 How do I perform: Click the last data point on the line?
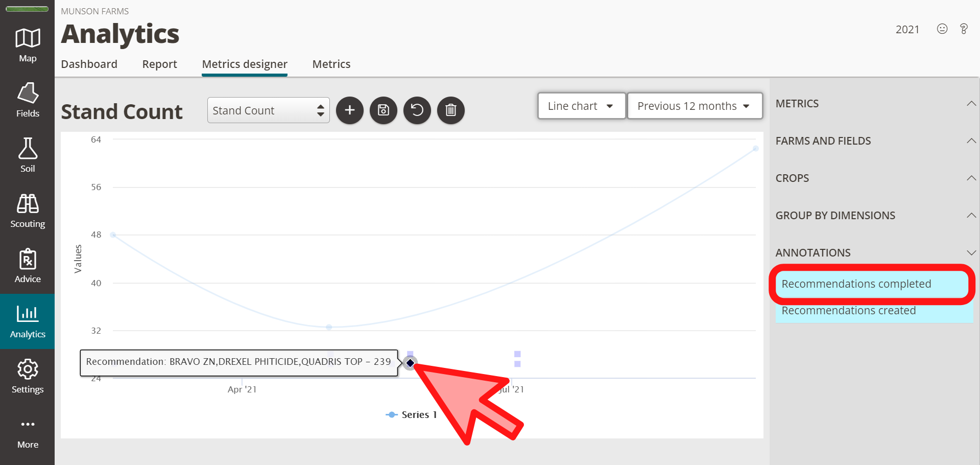(755, 148)
